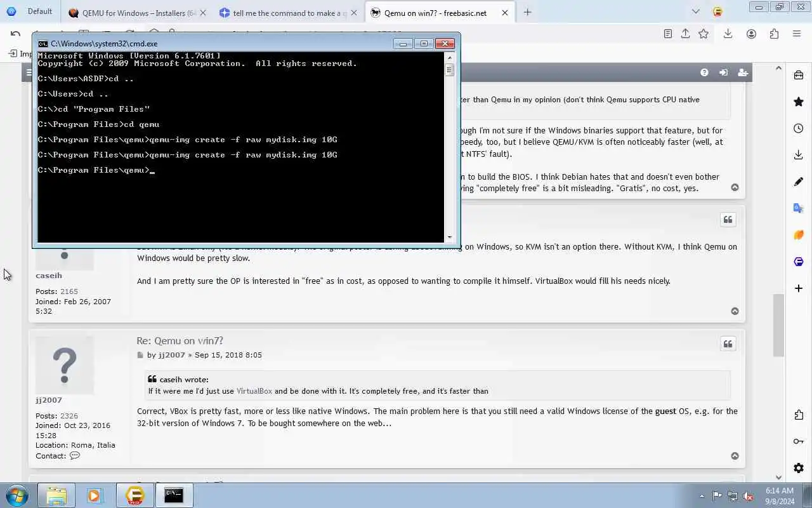Open the Default workspace selector

click(x=30, y=11)
